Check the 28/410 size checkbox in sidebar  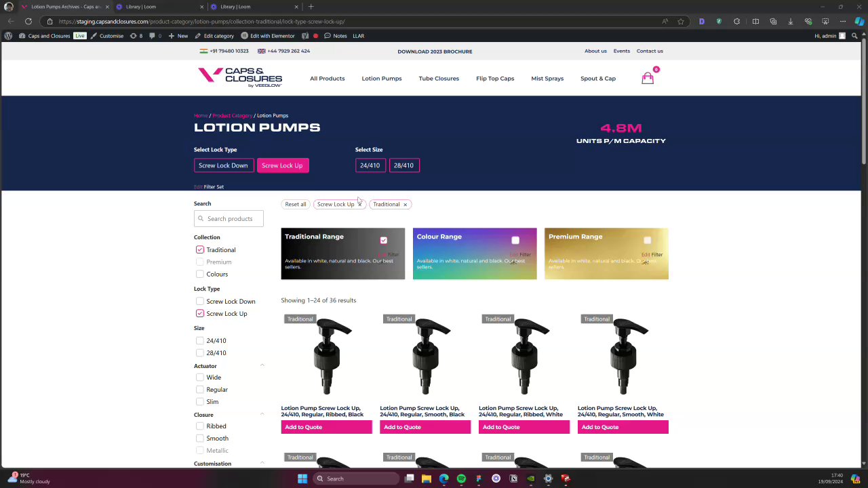[x=199, y=353]
